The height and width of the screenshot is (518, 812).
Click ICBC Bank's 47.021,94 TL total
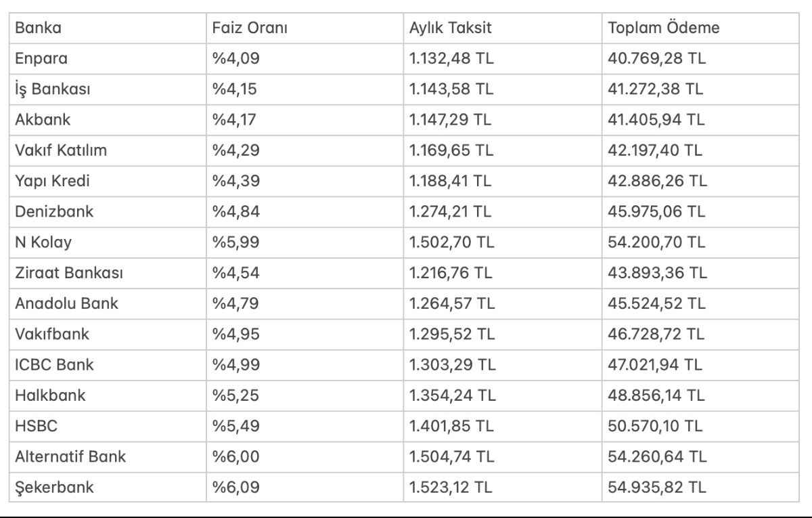click(656, 365)
